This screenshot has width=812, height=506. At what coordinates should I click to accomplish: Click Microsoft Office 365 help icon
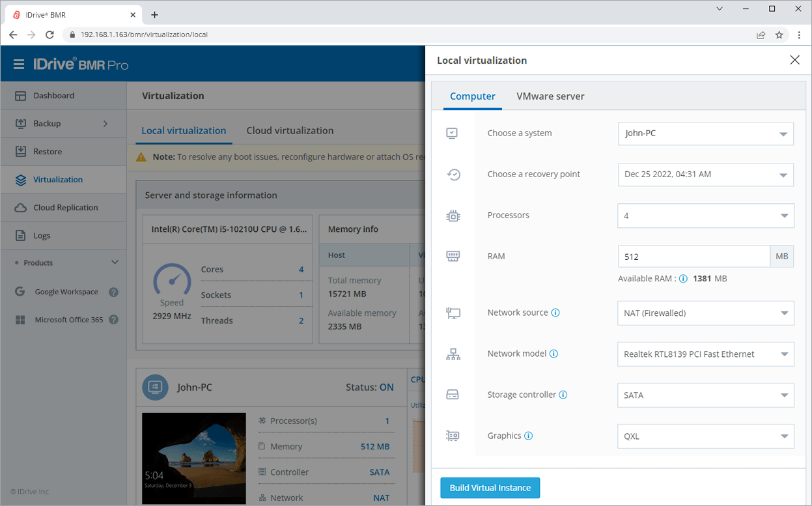113,320
